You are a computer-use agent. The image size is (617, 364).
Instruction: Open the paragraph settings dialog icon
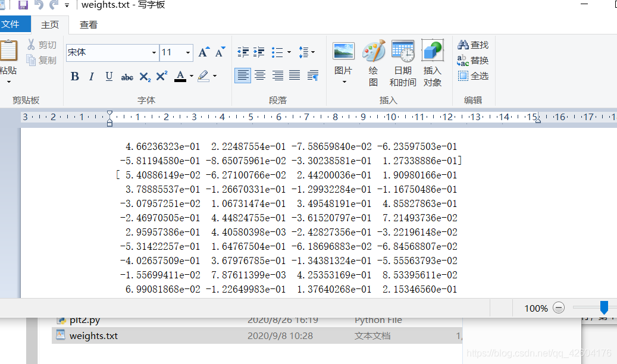pos(313,75)
